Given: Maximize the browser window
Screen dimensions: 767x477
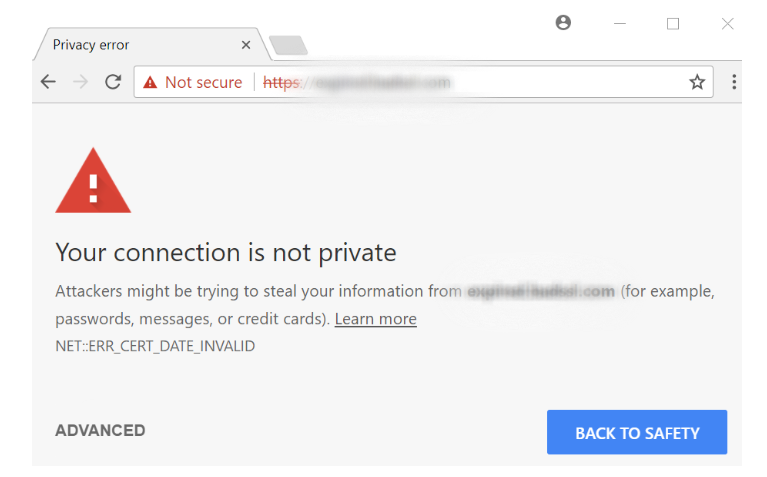Looking at the screenshot, I should (673, 23).
